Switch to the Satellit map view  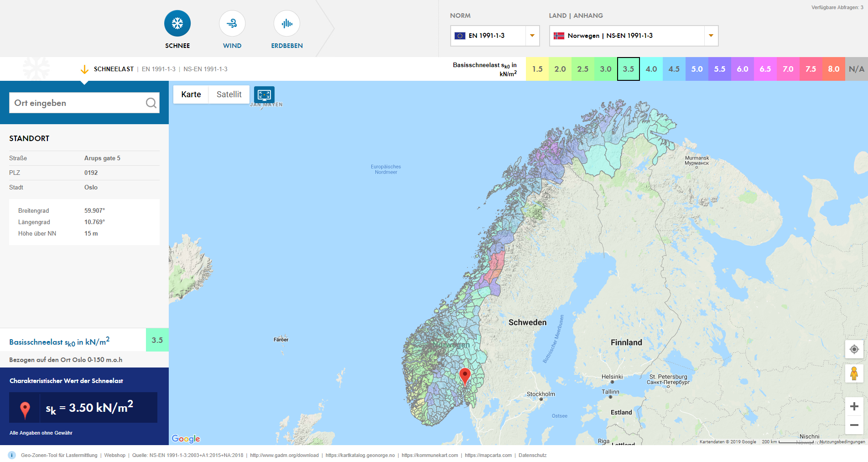[229, 94]
